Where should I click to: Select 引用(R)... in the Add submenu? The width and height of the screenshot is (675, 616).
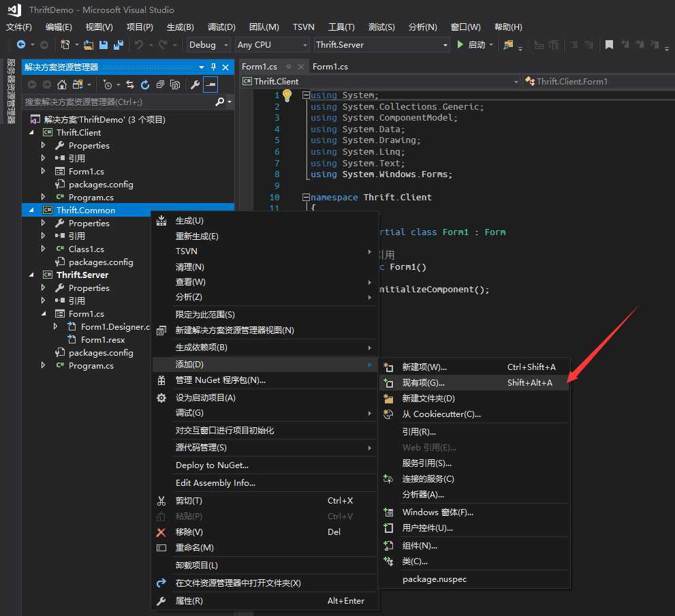(x=474, y=431)
